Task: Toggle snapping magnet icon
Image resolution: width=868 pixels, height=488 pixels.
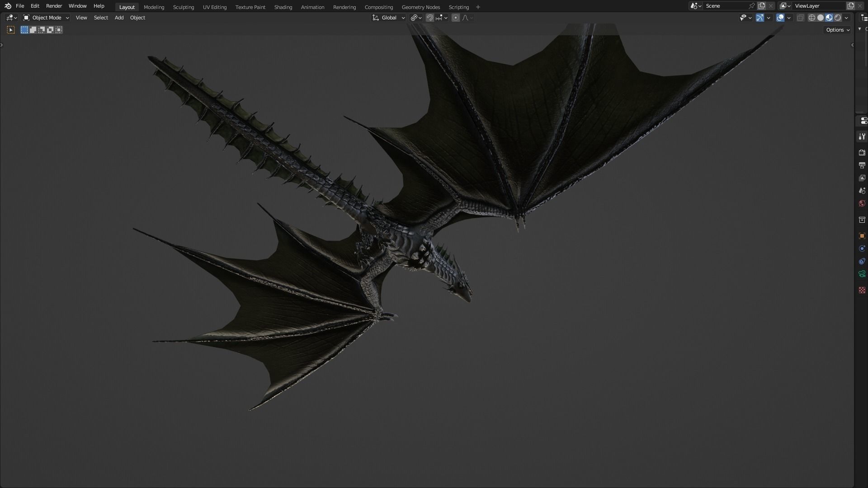Action: pos(430,18)
